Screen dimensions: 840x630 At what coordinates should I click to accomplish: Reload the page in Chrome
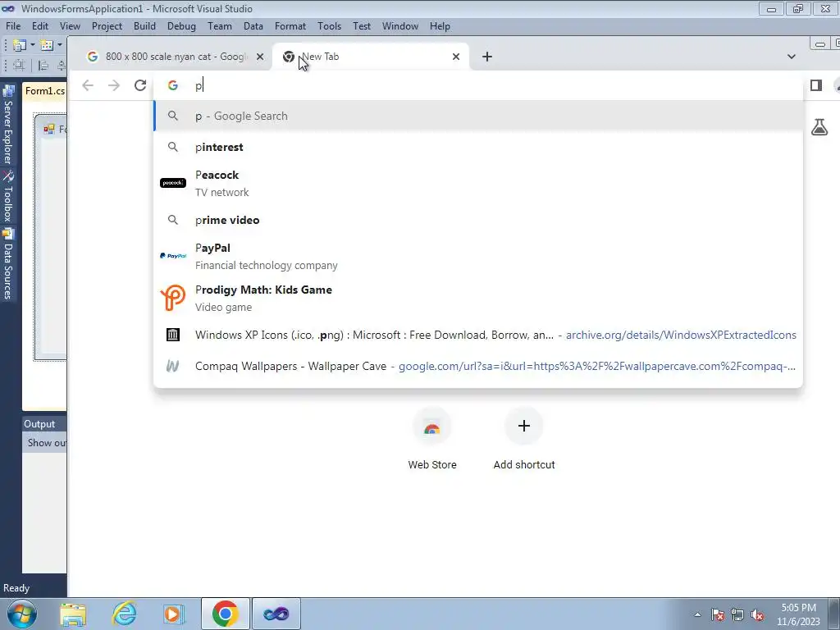pyautogui.click(x=140, y=85)
